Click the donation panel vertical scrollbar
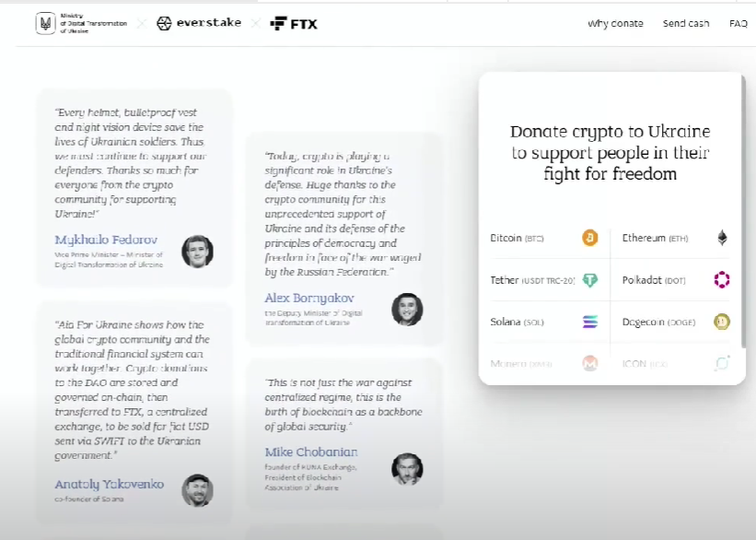Viewport: 756px width, 540px height. [743, 212]
